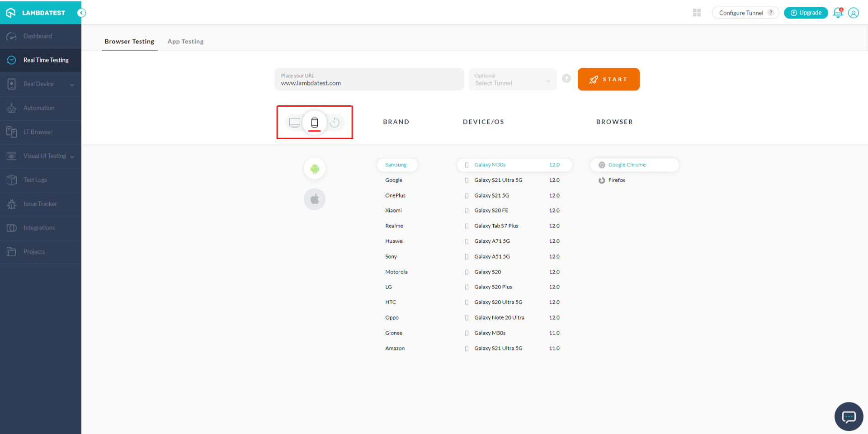Image resolution: width=868 pixels, height=434 pixels.
Task: Open the Select Tunnel dropdown
Action: pyautogui.click(x=512, y=80)
